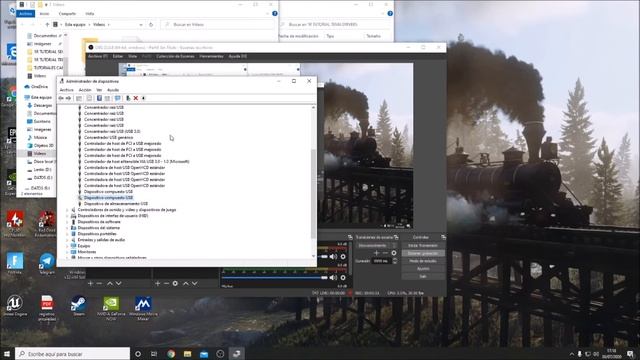Click Ajustes button in OBS controls

coord(423,269)
